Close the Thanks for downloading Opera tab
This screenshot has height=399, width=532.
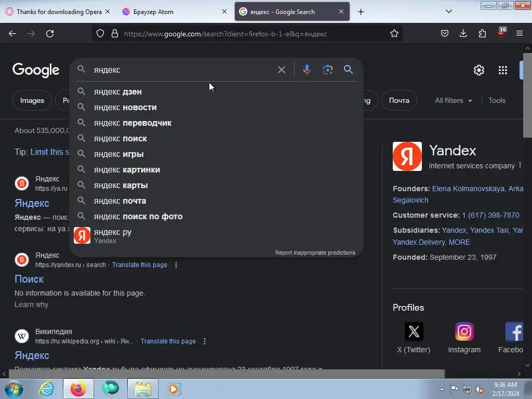tap(107, 11)
